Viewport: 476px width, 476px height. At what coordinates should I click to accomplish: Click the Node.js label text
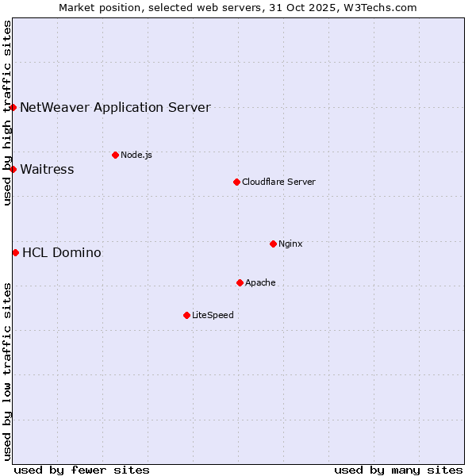[136, 155]
